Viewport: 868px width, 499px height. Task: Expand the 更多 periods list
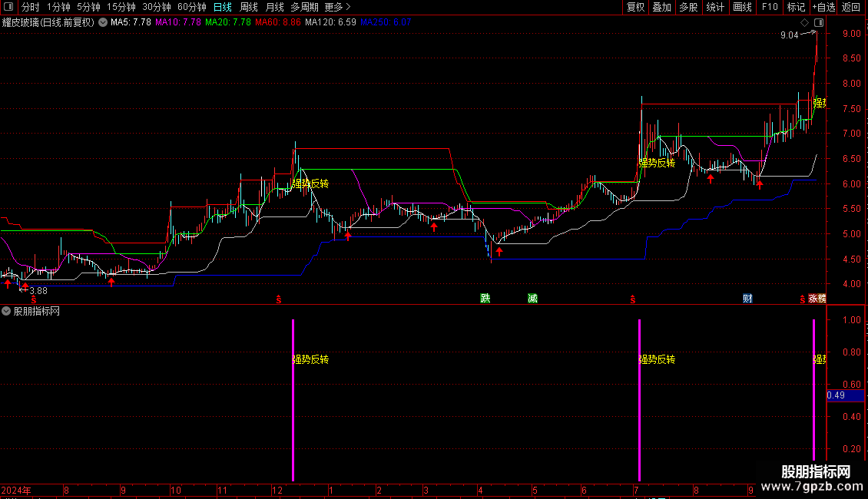click(337, 7)
